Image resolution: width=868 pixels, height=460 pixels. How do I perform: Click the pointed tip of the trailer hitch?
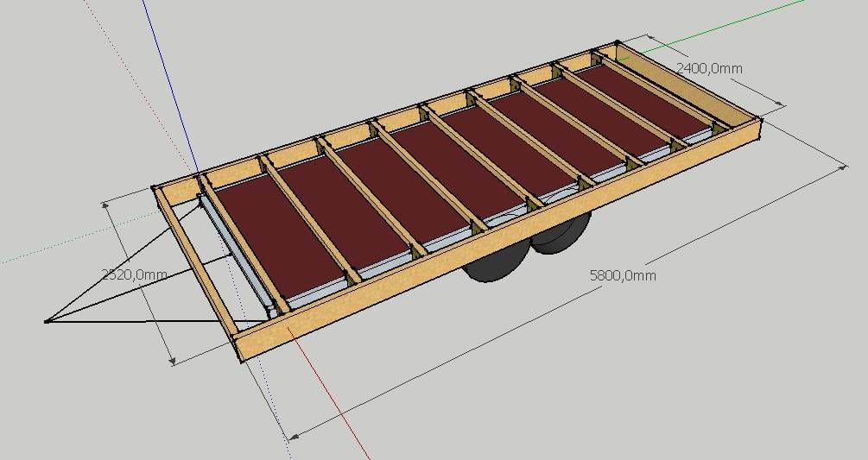(x=47, y=322)
